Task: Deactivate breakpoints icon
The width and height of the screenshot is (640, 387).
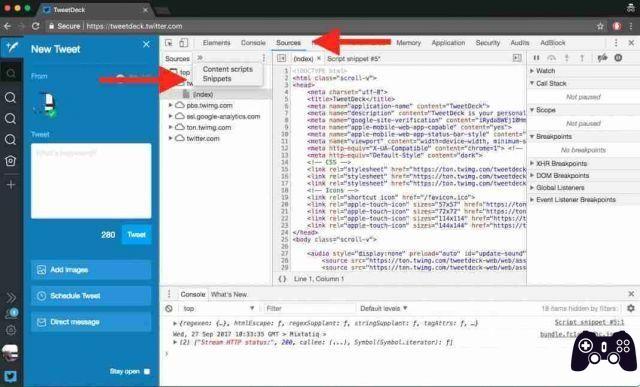Action: (x=602, y=58)
